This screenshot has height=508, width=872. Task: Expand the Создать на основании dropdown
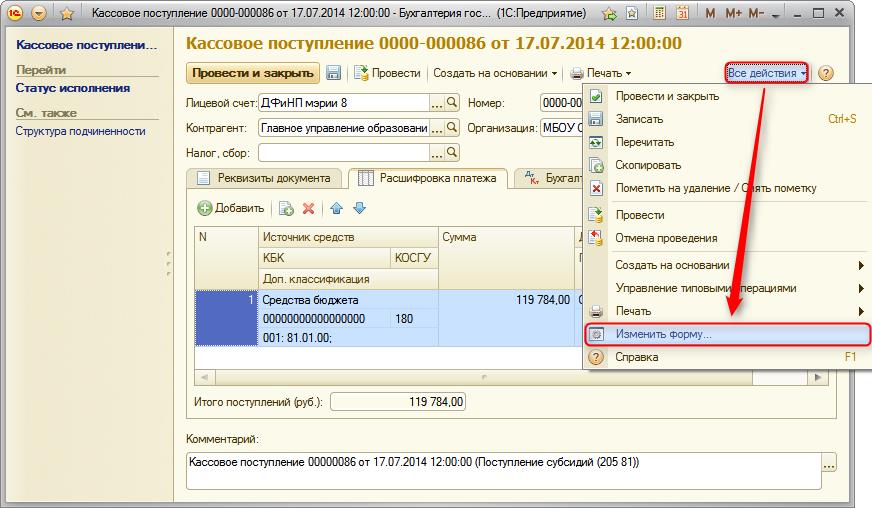(495, 73)
